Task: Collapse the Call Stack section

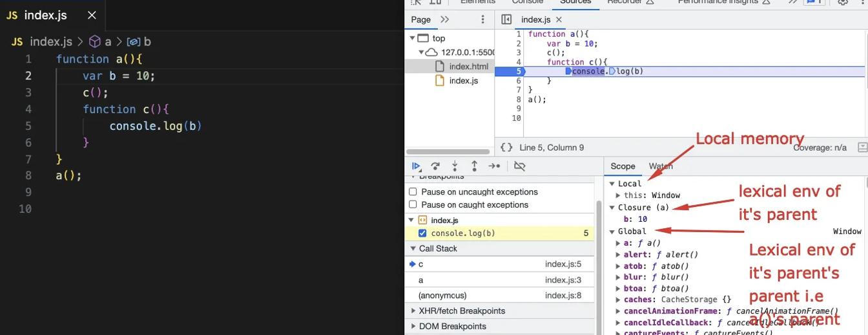Action: (412, 248)
